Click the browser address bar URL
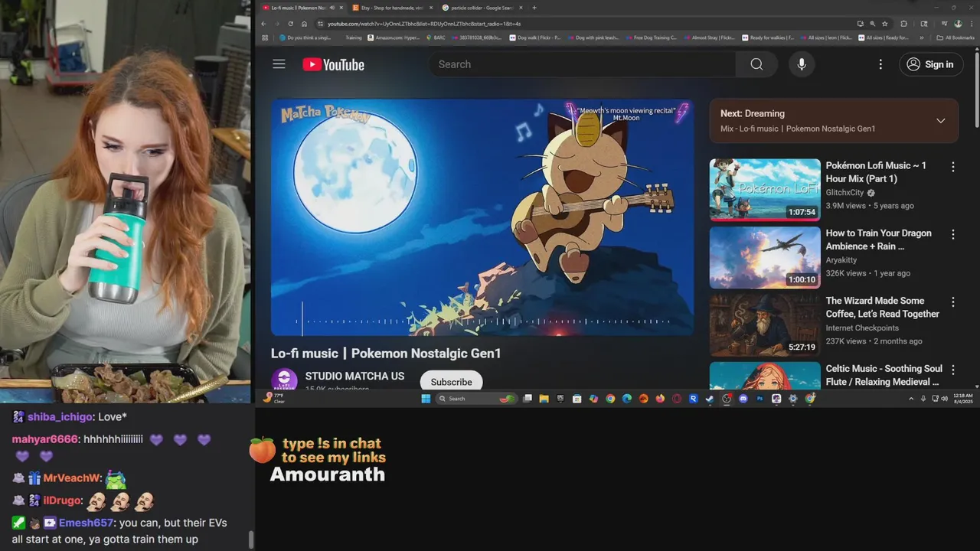The image size is (980, 551). point(424,24)
